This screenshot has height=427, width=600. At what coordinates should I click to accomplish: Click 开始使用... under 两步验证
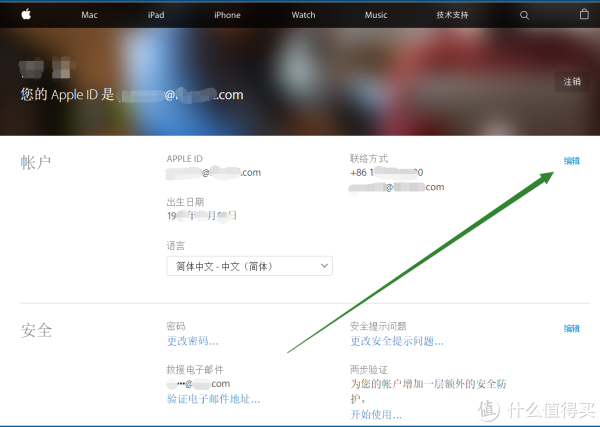click(x=376, y=414)
